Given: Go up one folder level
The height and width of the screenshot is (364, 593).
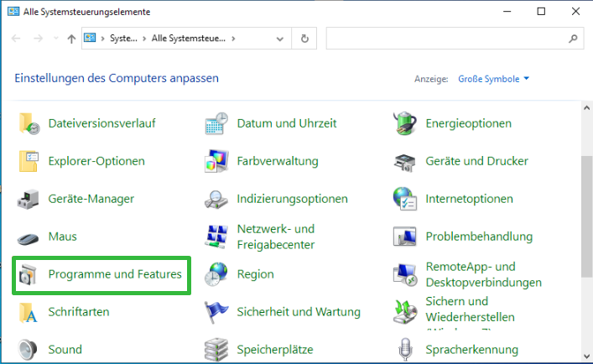Looking at the screenshot, I should tap(71, 39).
